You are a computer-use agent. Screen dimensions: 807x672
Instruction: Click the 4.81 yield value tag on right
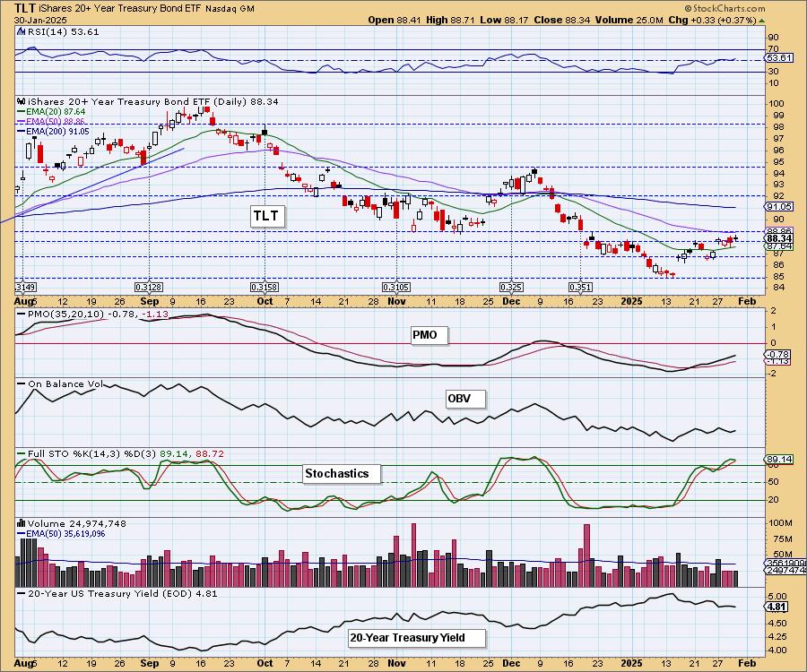[x=777, y=607]
